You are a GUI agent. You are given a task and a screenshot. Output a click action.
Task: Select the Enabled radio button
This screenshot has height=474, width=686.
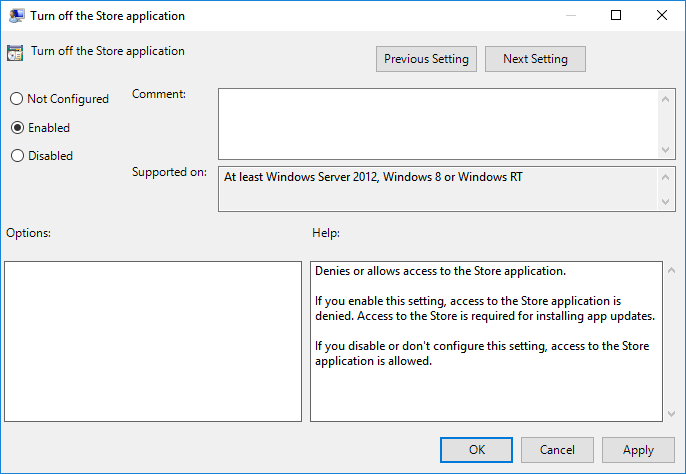(x=17, y=128)
